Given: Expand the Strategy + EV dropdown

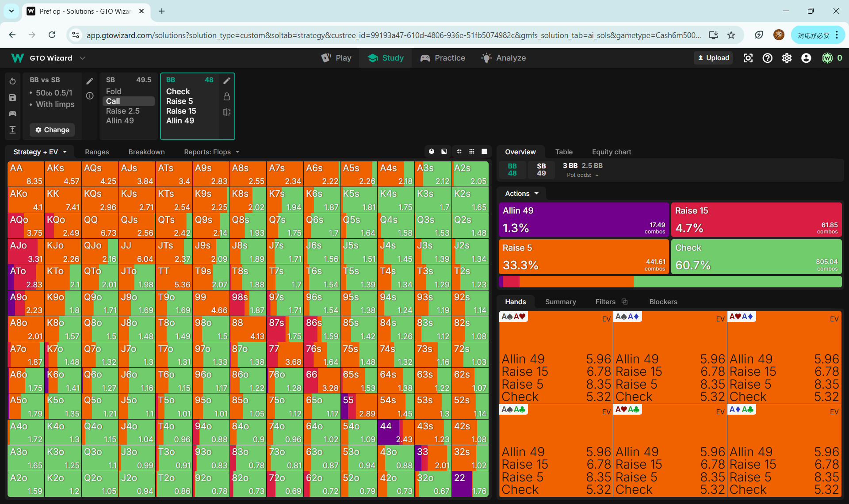Looking at the screenshot, I should (40, 152).
